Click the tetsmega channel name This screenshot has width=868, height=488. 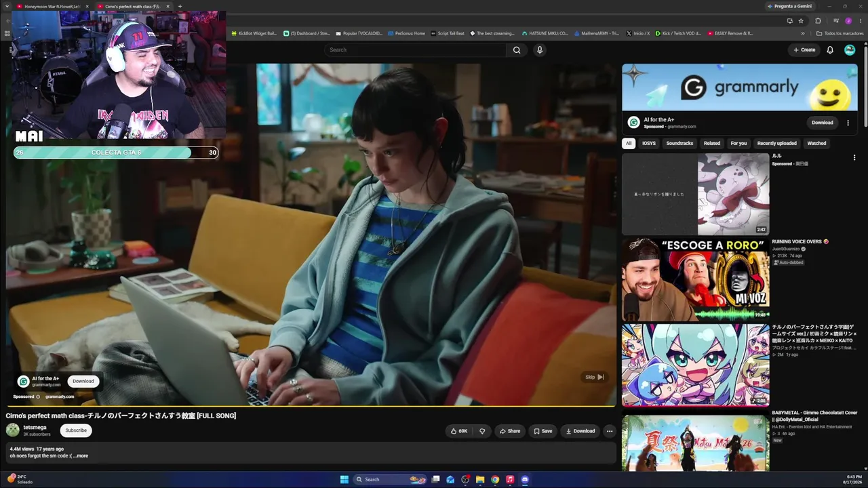click(x=35, y=427)
